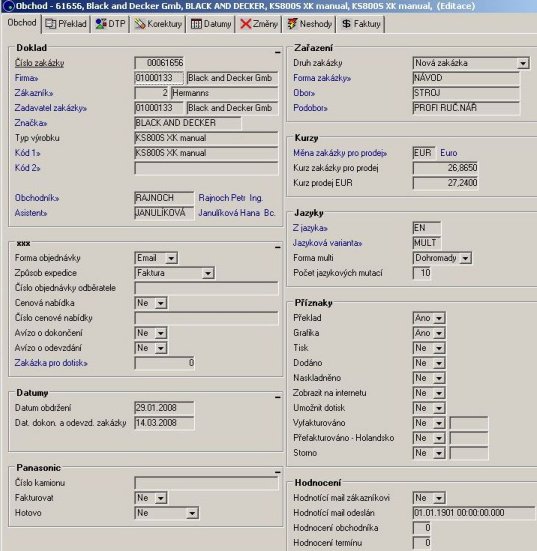
Task: Open the Překlad příznak dropdown
Action: click(x=439, y=318)
